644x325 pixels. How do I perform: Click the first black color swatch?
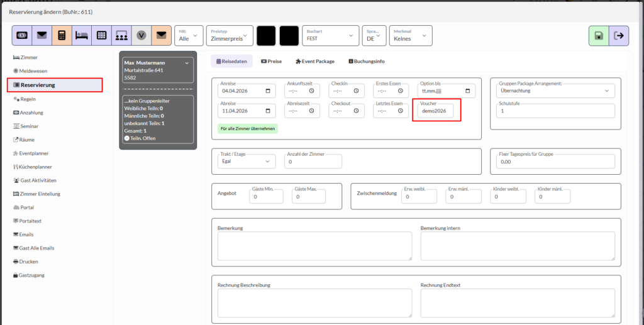click(x=266, y=36)
